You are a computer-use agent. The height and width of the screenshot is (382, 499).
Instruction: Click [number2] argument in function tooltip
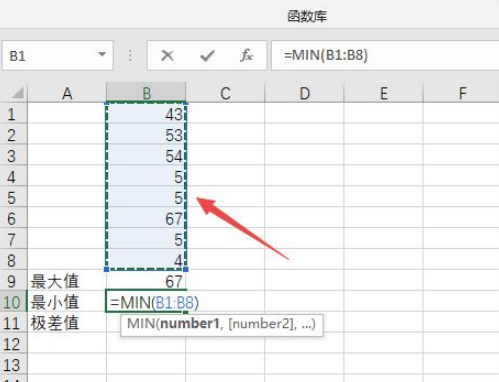262,324
